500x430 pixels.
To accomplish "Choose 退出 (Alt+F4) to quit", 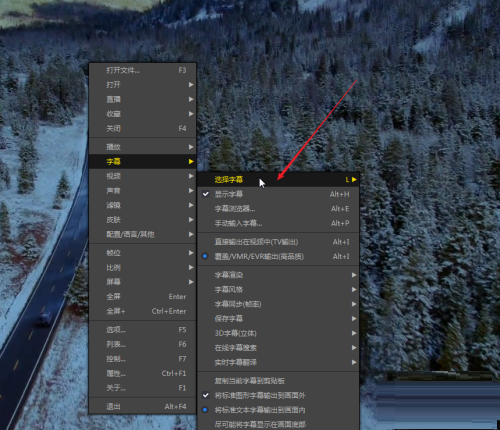I will click(143, 407).
